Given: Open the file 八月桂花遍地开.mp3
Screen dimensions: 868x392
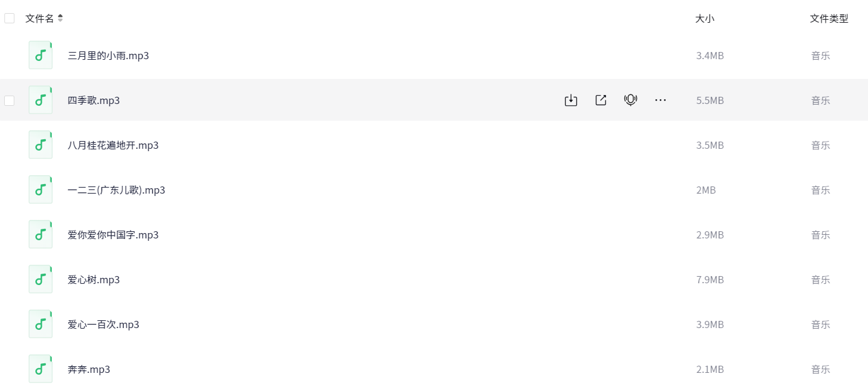Looking at the screenshot, I should (x=113, y=145).
